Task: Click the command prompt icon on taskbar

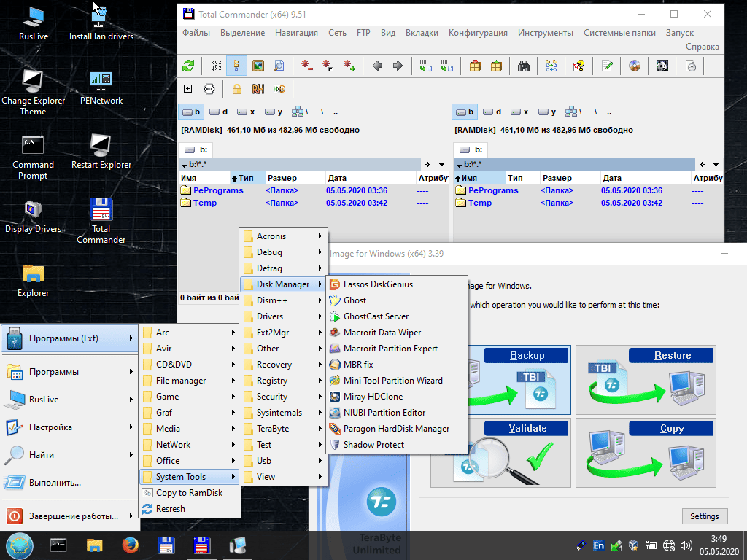Action: click(x=58, y=545)
